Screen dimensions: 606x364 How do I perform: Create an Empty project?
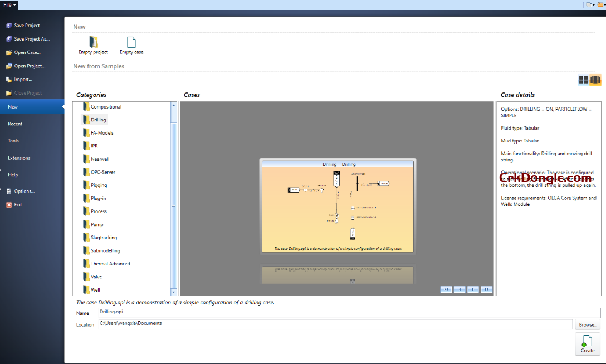(x=92, y=45)
